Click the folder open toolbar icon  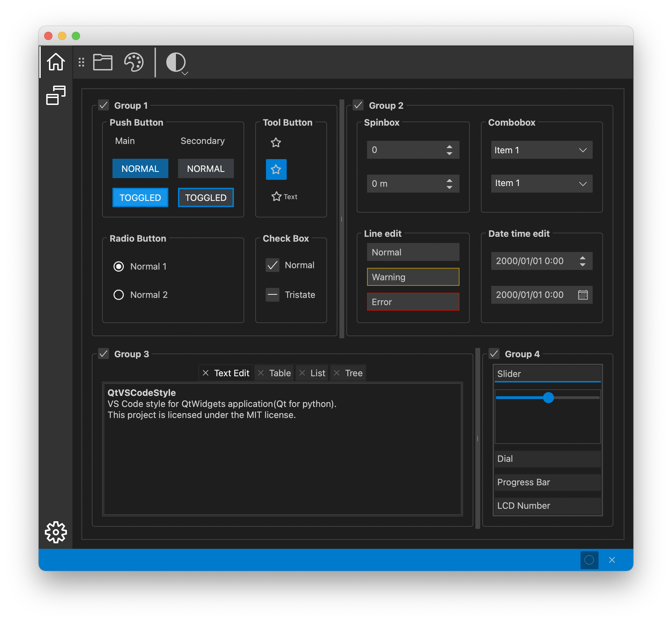click(103, 62)
